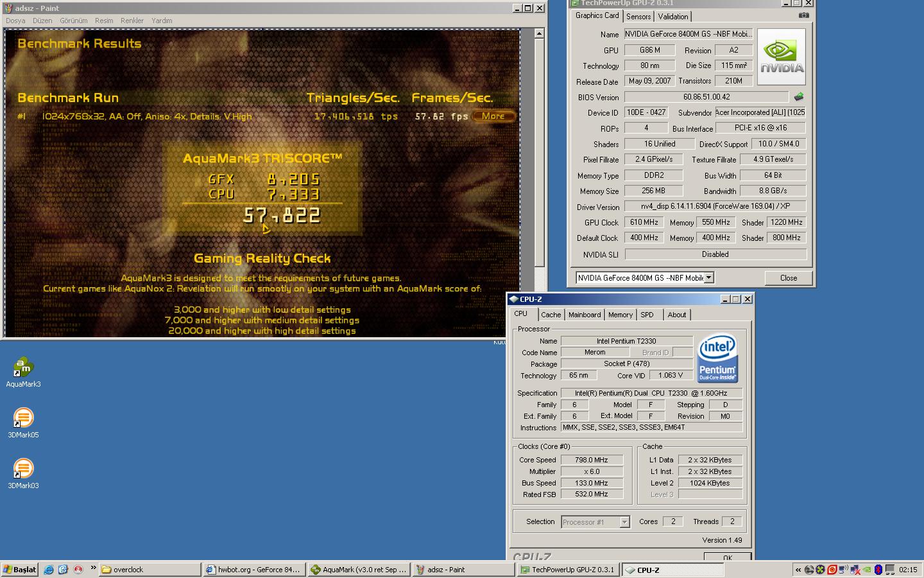Click the NVIDIA logo in GPU-Z

pos(781,57)
